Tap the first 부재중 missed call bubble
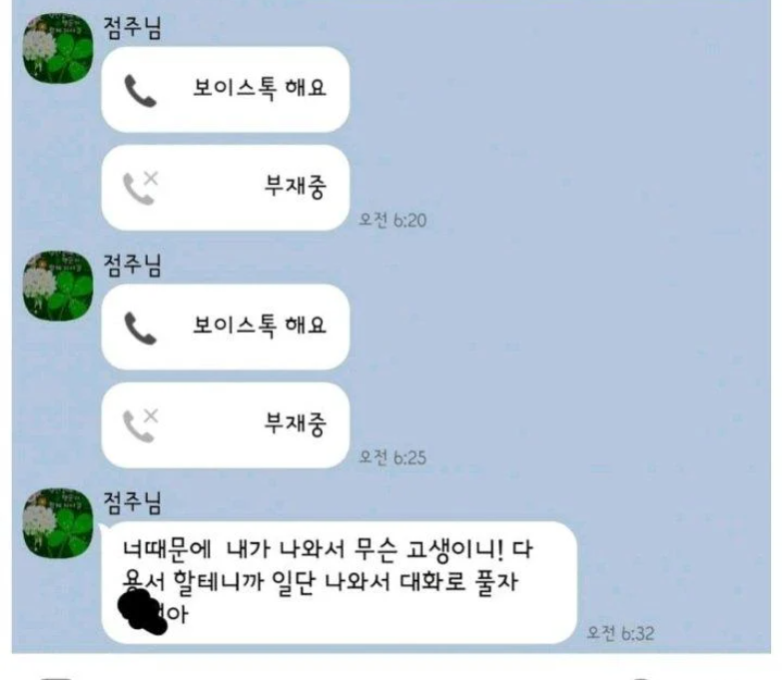784x680 pixels. [225, 188]
